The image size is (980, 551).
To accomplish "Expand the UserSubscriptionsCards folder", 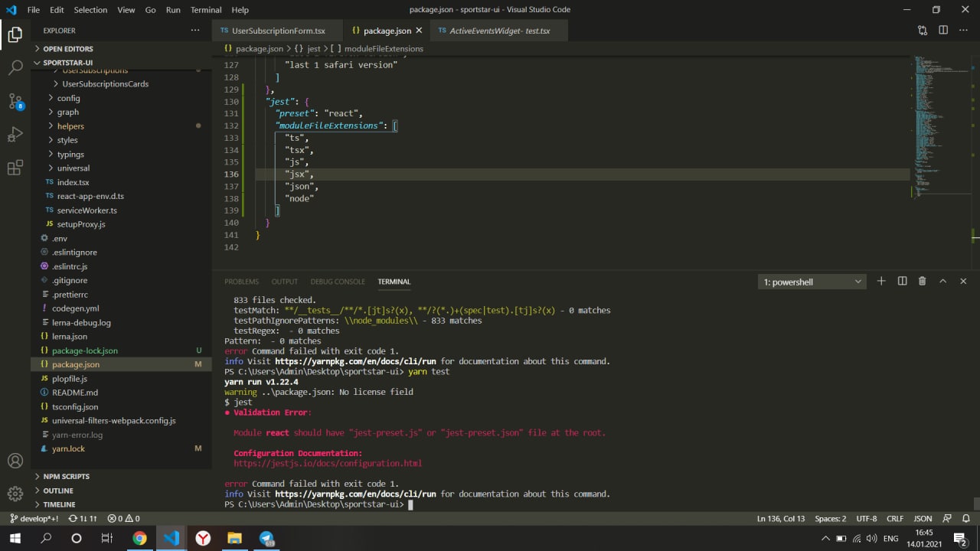I will 121,83.
